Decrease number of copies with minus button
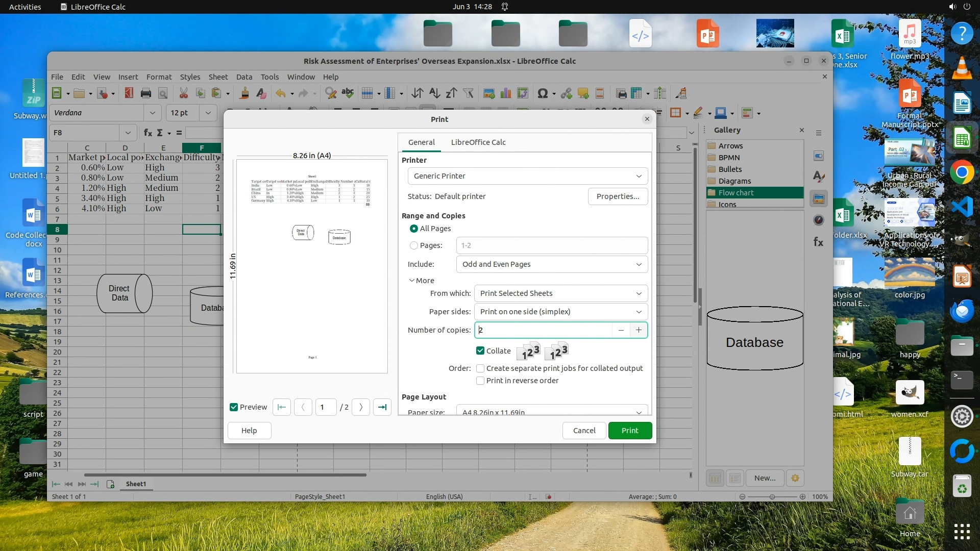The width and height of the screenshot is (980, 551). [621, 330]
